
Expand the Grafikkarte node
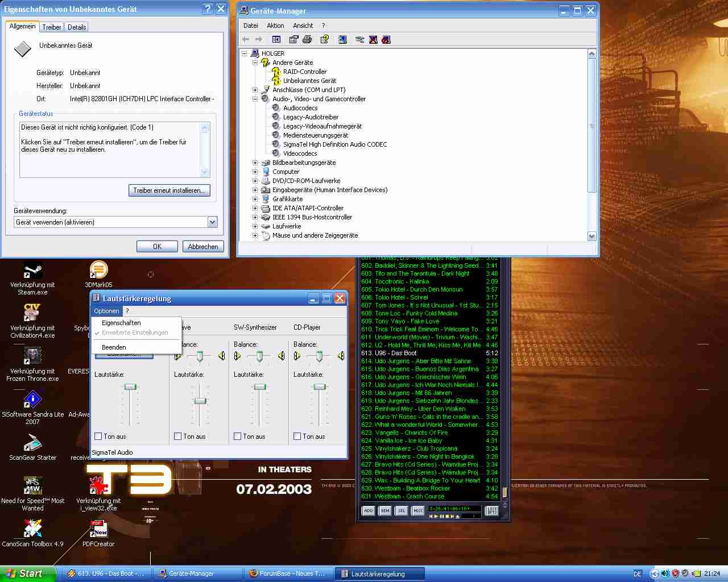click(255, 199)
